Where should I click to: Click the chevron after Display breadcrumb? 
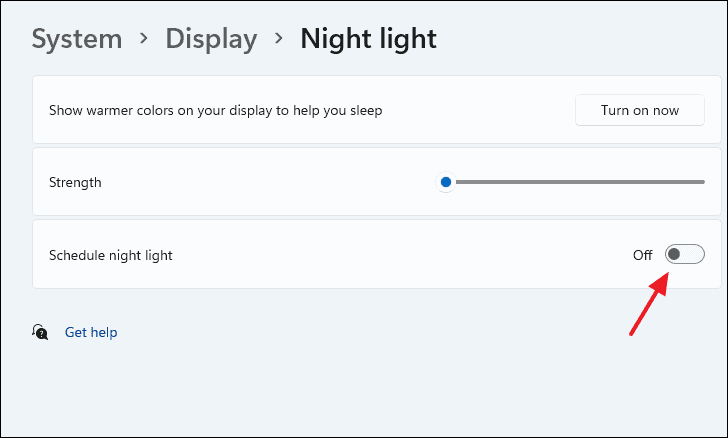[279, 39]
